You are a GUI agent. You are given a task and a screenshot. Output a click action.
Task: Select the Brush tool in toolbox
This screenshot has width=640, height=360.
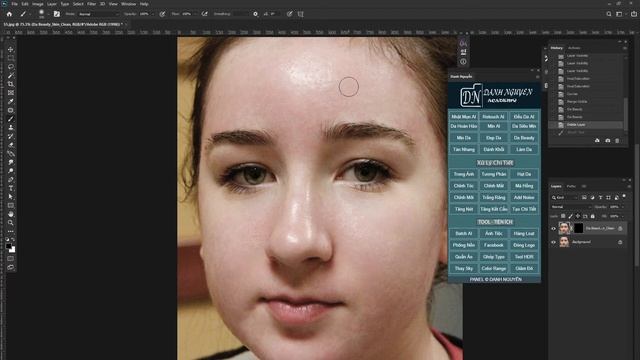[11, 119]
